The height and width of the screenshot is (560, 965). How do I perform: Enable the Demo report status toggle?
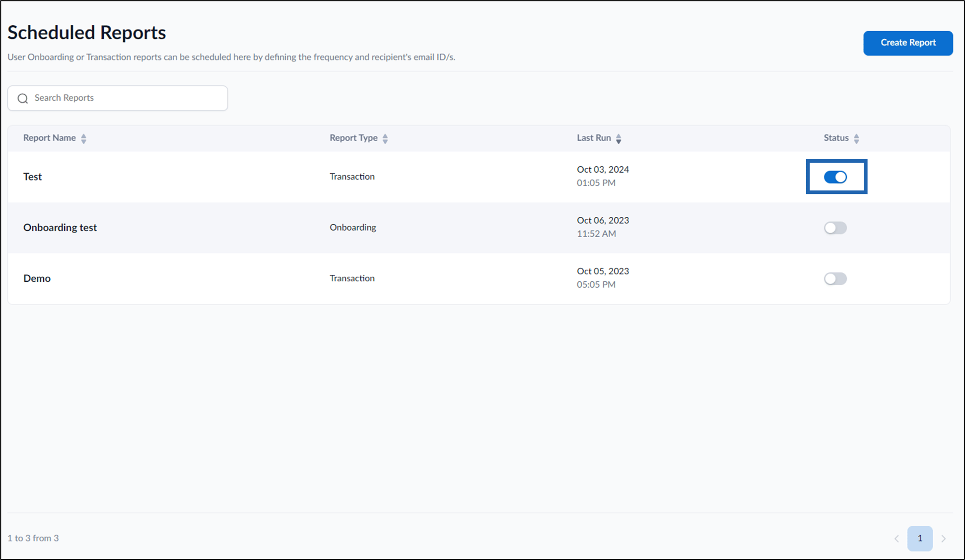[835, 279]
